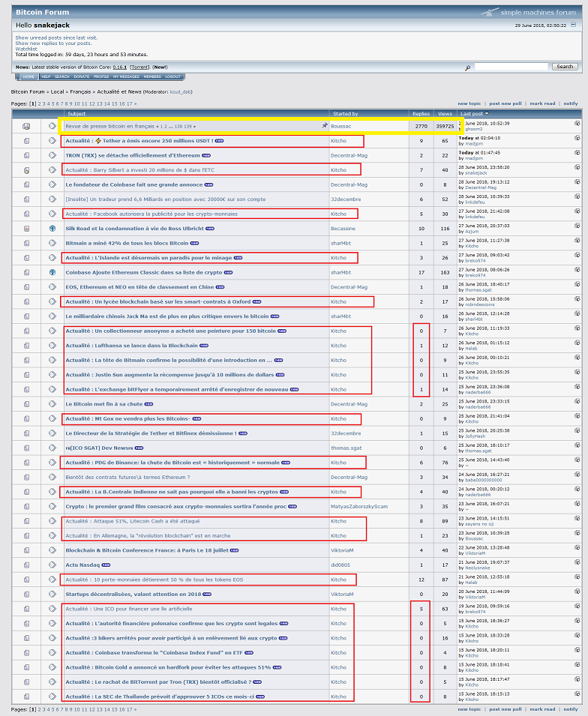Open the PROFILE menu item
This screenshot has width=588, height=716.
click(x=101, y=76)
